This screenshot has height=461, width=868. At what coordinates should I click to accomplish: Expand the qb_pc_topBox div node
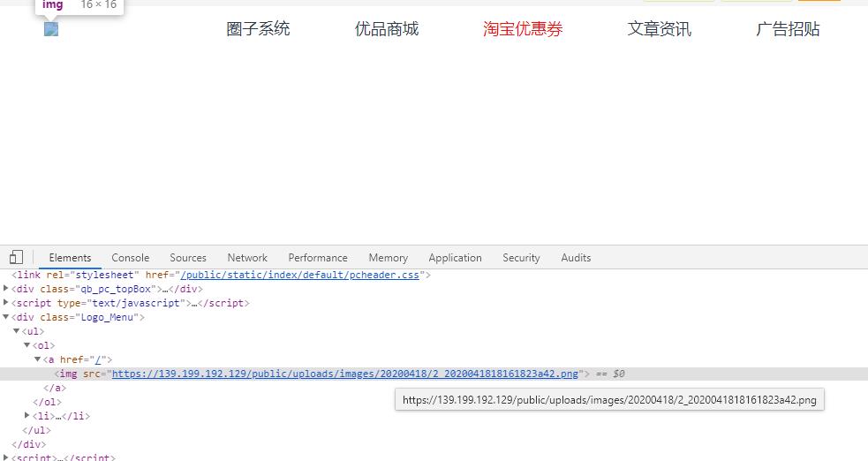coord(6,289)
